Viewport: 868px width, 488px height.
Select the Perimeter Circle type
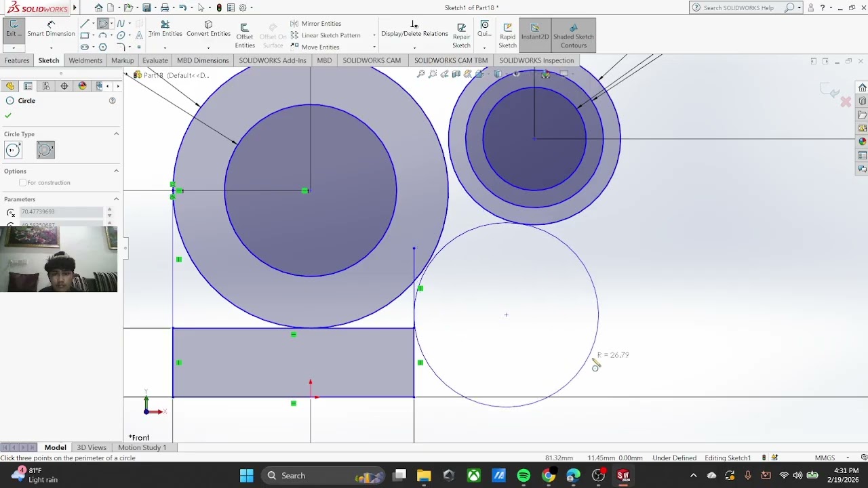click(x=45, y=150)
